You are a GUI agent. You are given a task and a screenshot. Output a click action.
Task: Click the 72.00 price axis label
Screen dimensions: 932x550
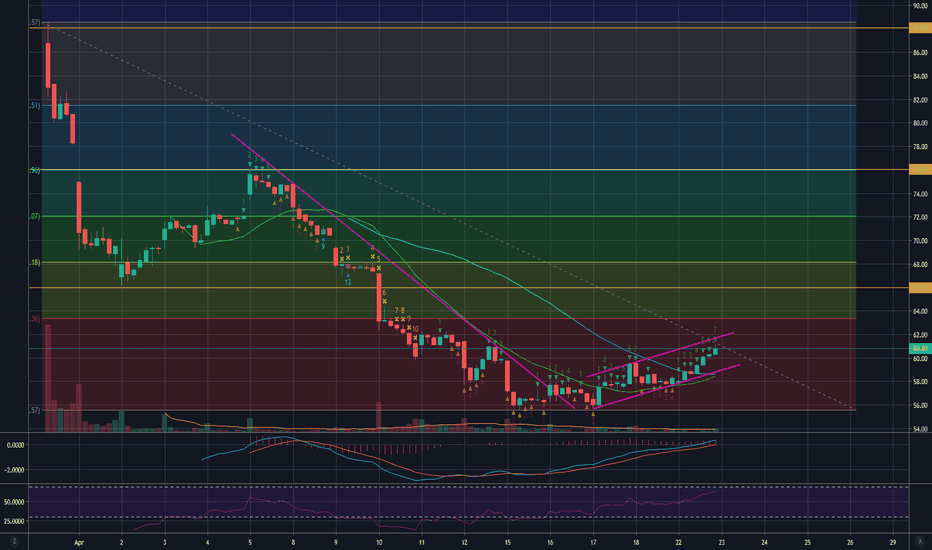(x=920, y=218)
